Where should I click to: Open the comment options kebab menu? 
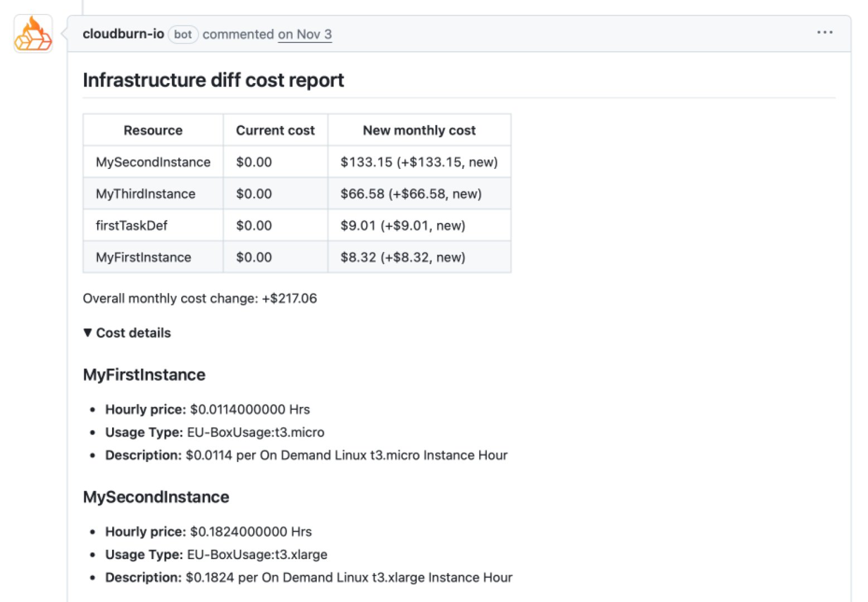point(824,32)
